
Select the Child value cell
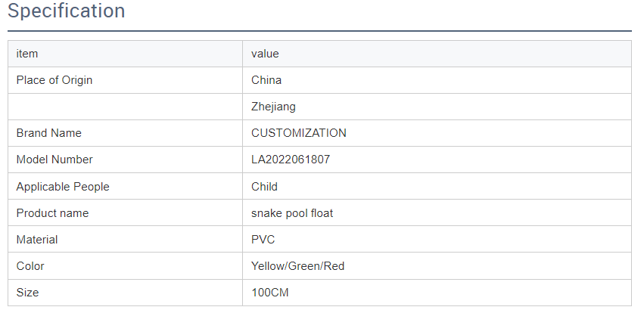click(x=264, y=186)
